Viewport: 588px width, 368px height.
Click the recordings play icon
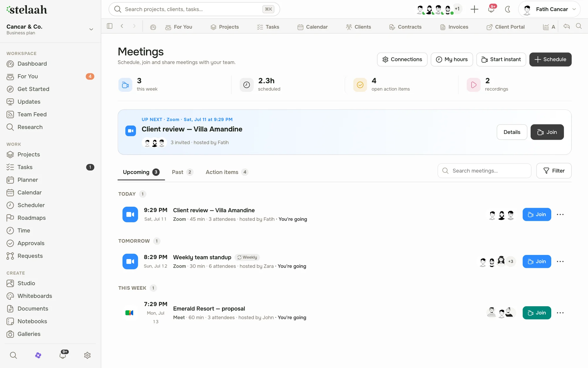[474, 85]
